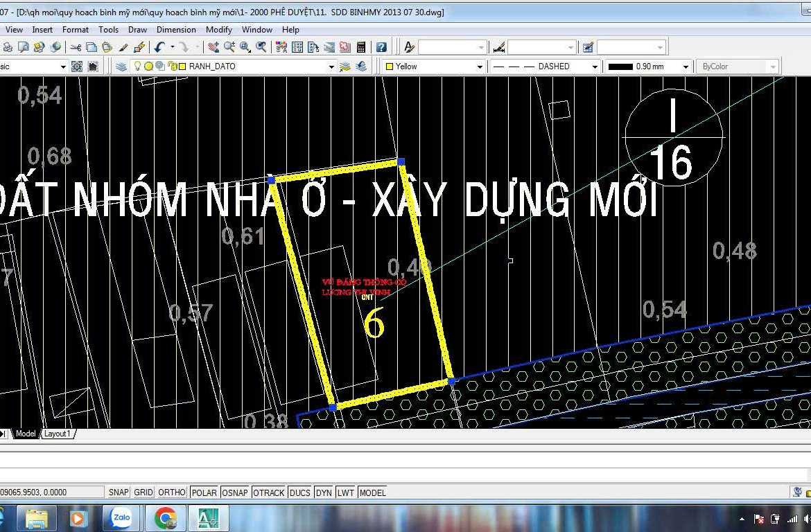Screen dimensions: 811x532
Task: Open the Dimension menu
Action: click(176, 30)
